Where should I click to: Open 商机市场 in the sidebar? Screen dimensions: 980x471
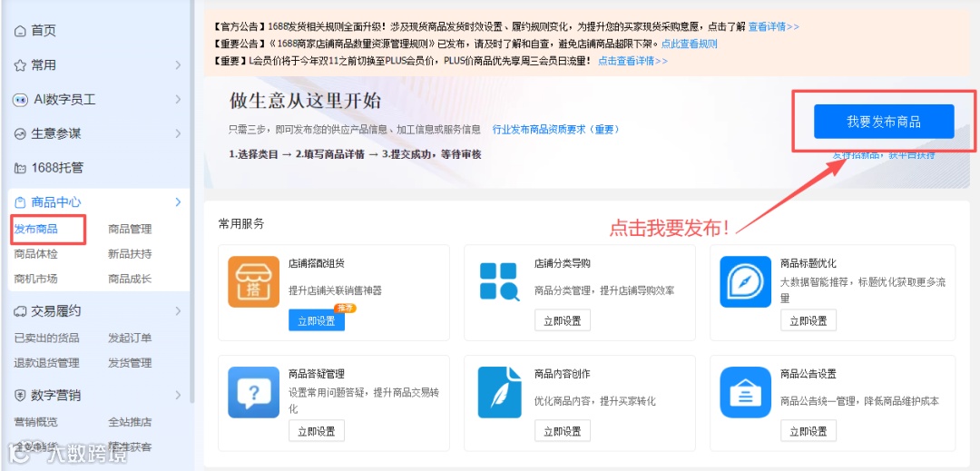[35, 280]
